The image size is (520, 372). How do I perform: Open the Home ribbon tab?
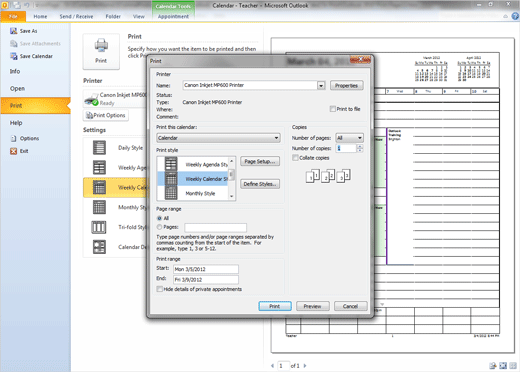(x=40, y=16)
